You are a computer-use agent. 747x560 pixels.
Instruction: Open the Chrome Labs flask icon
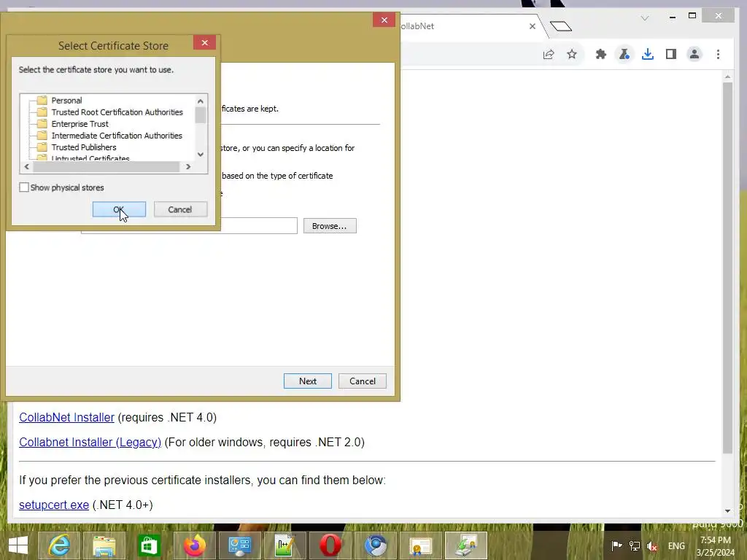(624, 54)
